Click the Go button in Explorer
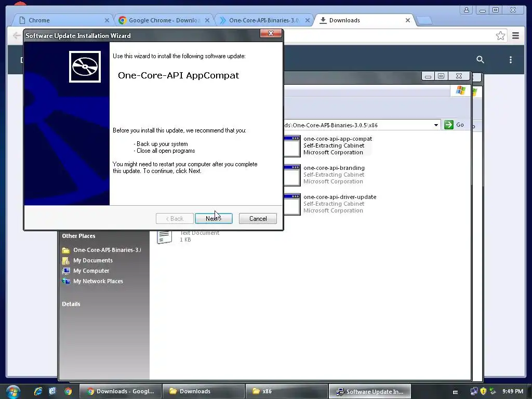 tap(454, 125)
